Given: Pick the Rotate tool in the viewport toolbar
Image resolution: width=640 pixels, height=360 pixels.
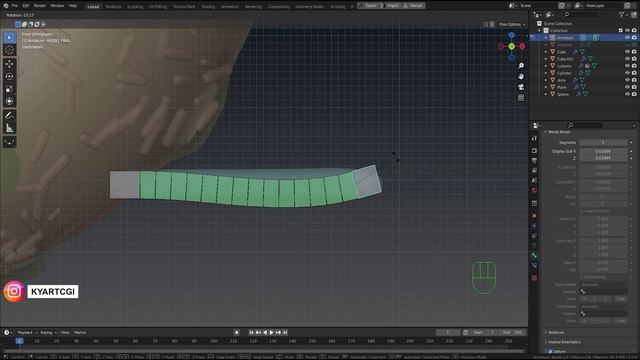Looking at the screenshot, I should (9, 76).
